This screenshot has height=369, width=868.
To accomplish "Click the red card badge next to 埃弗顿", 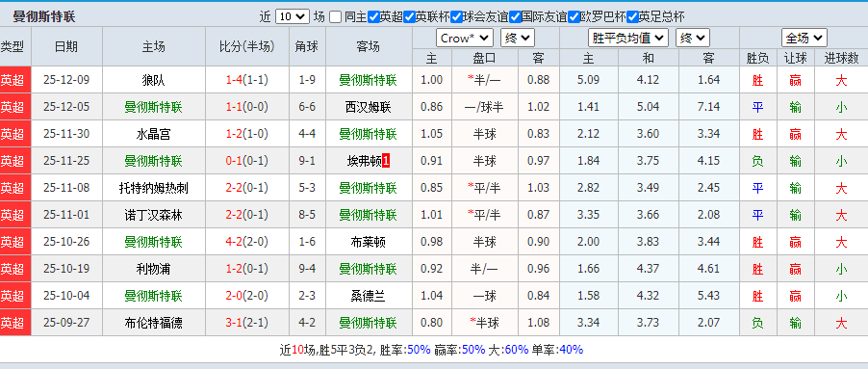I will pos(386,161).
